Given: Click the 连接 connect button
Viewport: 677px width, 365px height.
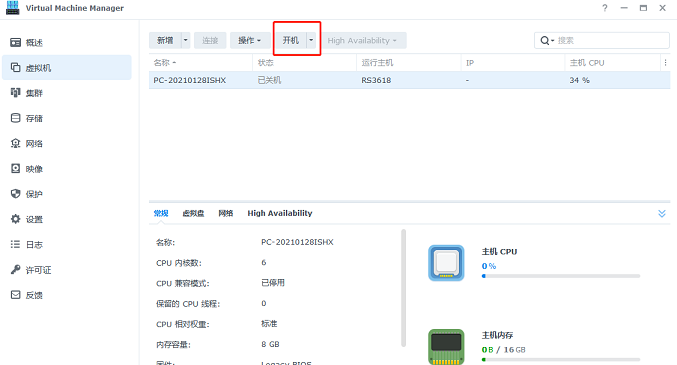Looking at the screenshot, I should coord(210,41).
